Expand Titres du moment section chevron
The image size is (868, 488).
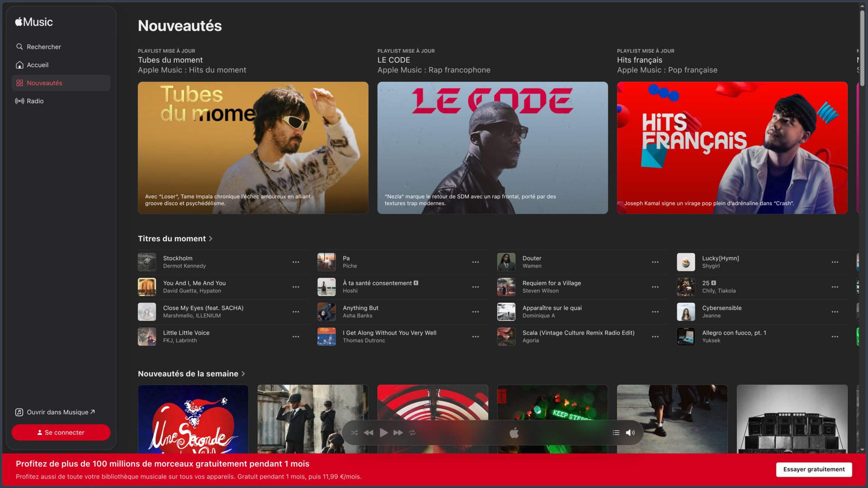click(211, 239)
